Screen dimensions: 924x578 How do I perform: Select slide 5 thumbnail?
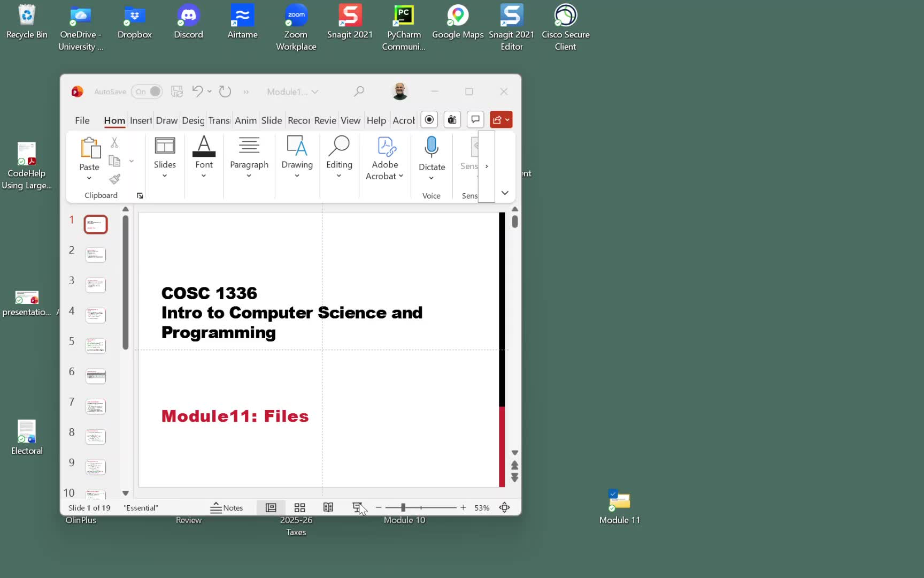(96, 345)
